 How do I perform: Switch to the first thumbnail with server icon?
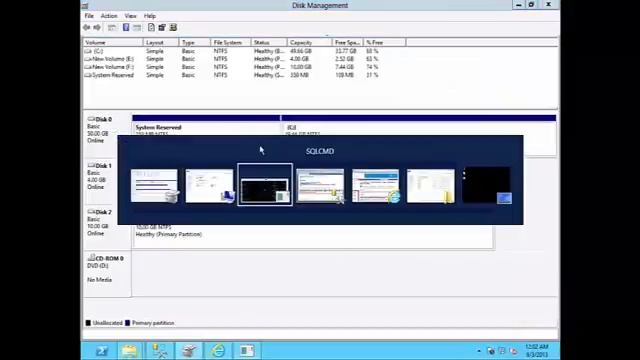[154, 186]
